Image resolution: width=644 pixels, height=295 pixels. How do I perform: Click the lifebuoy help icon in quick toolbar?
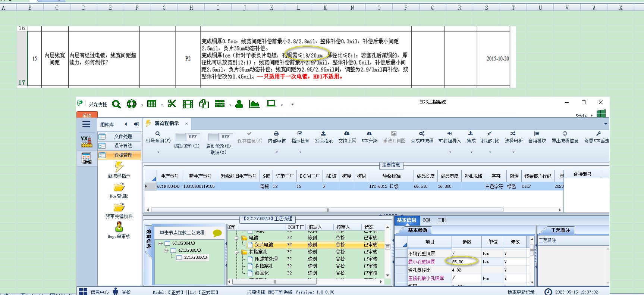click(131, 104)
